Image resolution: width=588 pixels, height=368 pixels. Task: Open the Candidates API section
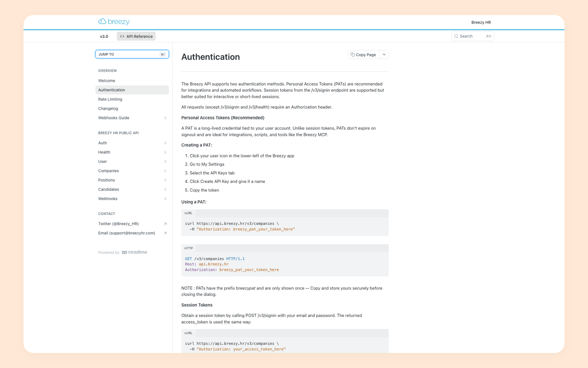point(132,190)
